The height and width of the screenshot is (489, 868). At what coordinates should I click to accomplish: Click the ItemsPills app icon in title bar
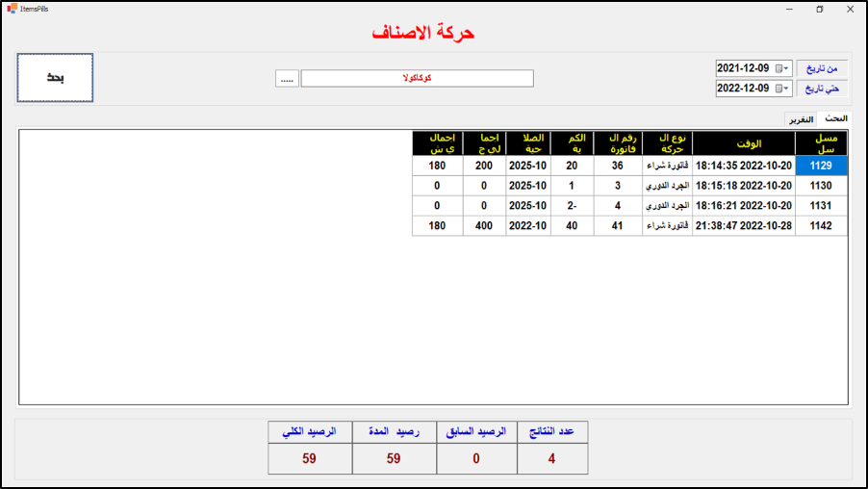pos(11,9)
